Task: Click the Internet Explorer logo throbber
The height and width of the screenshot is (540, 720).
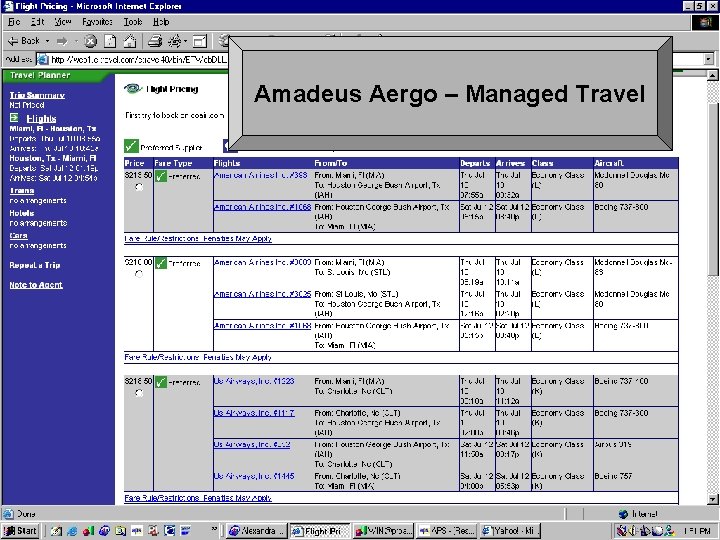Action: coord(705,22)
